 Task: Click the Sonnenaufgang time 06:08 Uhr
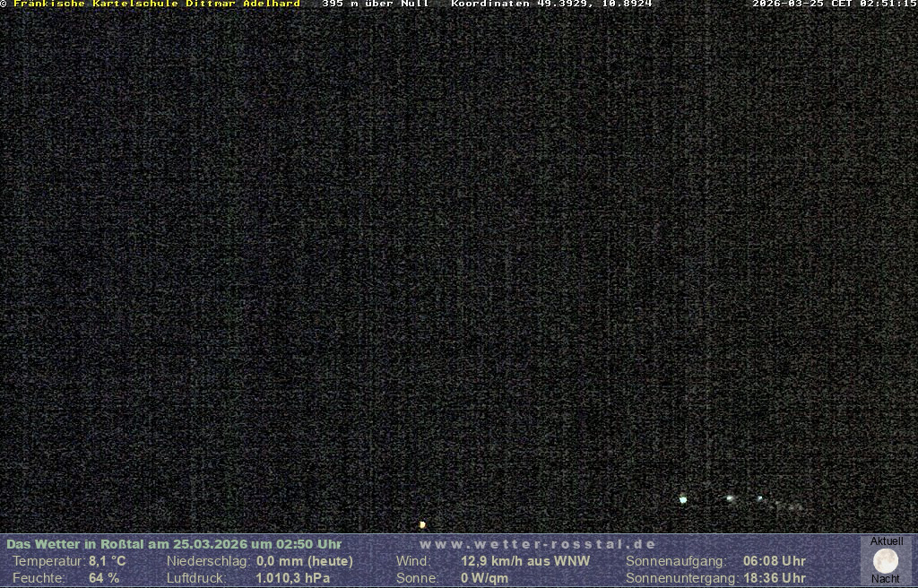(774, 561)
